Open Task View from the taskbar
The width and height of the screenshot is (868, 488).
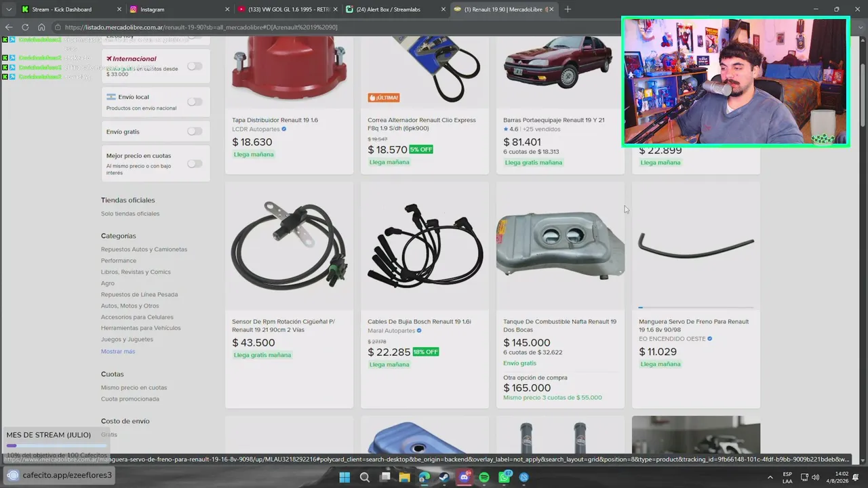(385, 477)
